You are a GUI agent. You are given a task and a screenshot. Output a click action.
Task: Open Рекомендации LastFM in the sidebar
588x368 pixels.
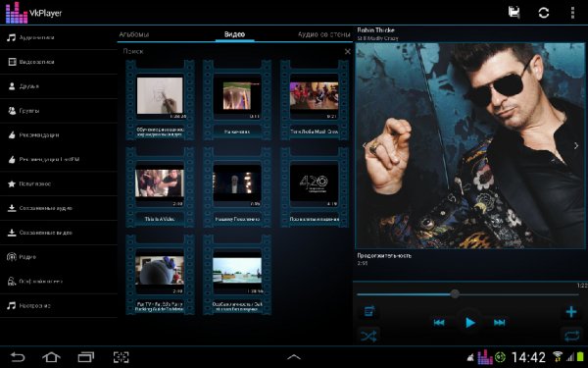59,160
